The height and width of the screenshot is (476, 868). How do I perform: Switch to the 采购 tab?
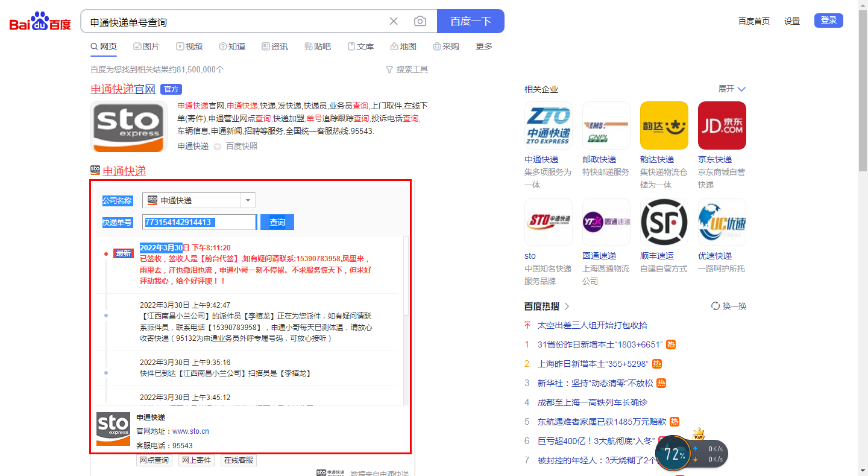coord(446,46)
